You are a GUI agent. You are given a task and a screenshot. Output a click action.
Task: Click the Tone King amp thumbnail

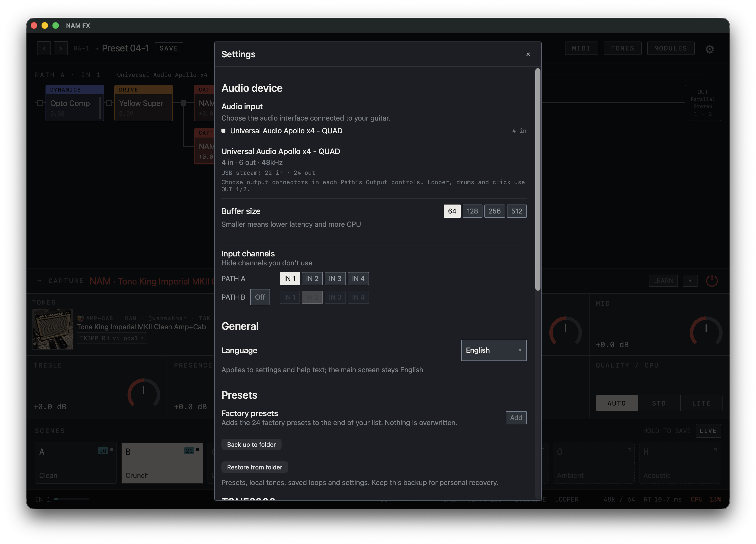click(52, 329)
